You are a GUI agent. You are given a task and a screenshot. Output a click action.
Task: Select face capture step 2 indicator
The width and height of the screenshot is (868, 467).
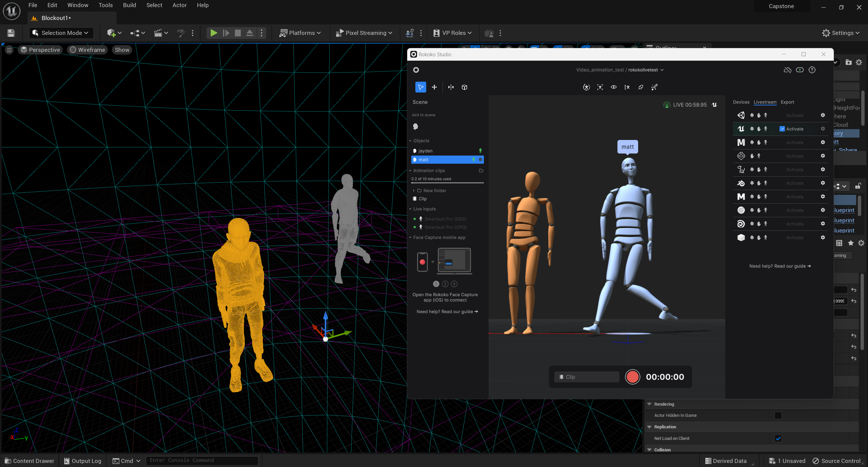445,284
